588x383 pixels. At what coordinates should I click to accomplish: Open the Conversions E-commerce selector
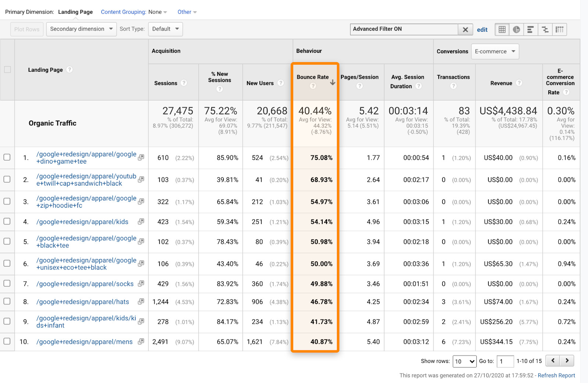pyautogui.click(x=495, y=51)
